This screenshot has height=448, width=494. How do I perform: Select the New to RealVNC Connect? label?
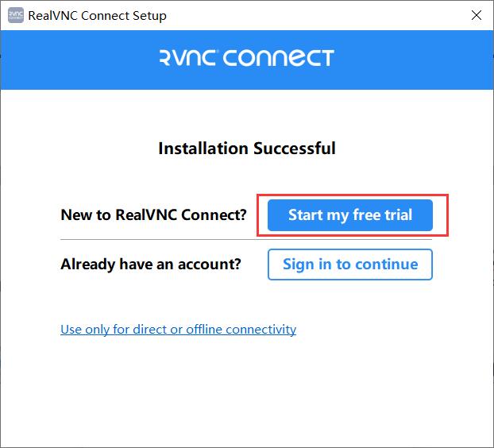(153, 214)
